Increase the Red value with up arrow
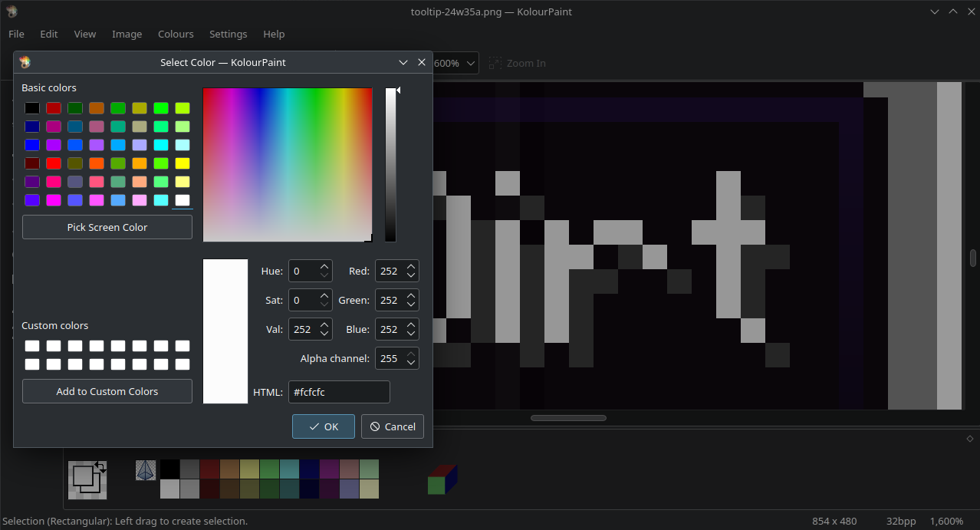The image size is (980, 530). 411,267
